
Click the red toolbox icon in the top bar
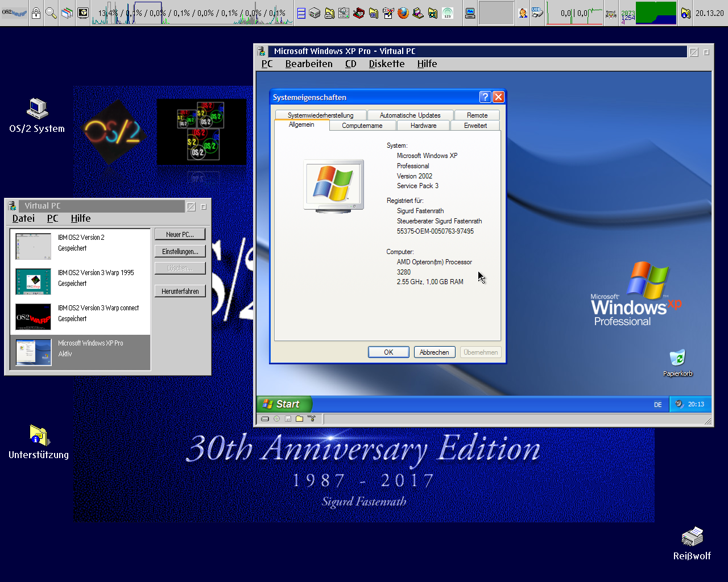coord(359,13)
